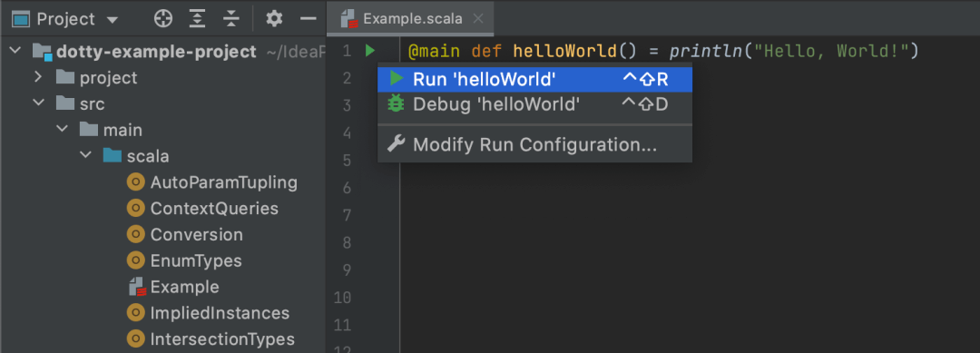980x353 pixels.
Task: Hide the Project panel with the minus icon
Action: pyautogui.click(x=309, y=19)
